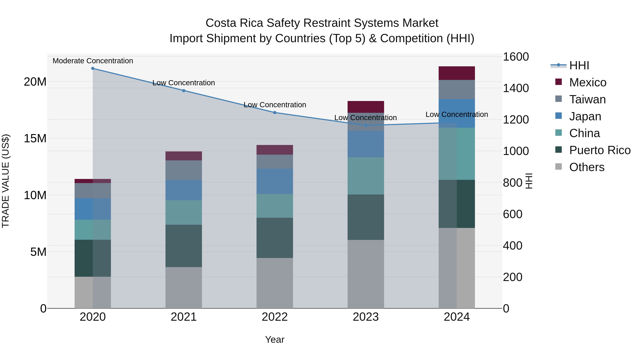Click the Japan segment of 2024 bar

(x=457, y=113)
